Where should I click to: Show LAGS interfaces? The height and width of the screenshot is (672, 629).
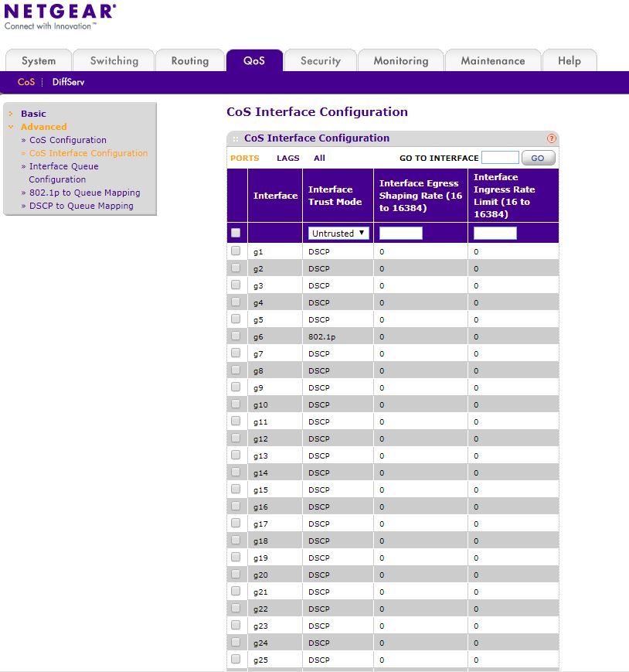tap(287, 158)
